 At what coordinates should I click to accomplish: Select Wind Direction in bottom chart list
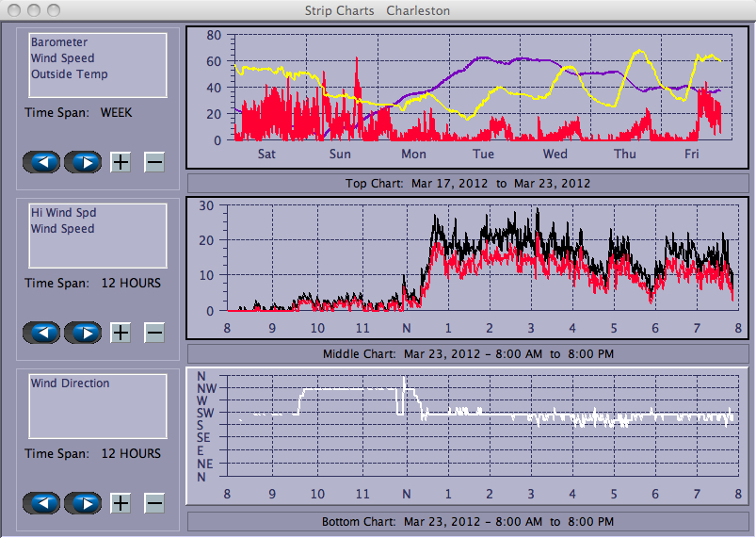tap(70, 383)
